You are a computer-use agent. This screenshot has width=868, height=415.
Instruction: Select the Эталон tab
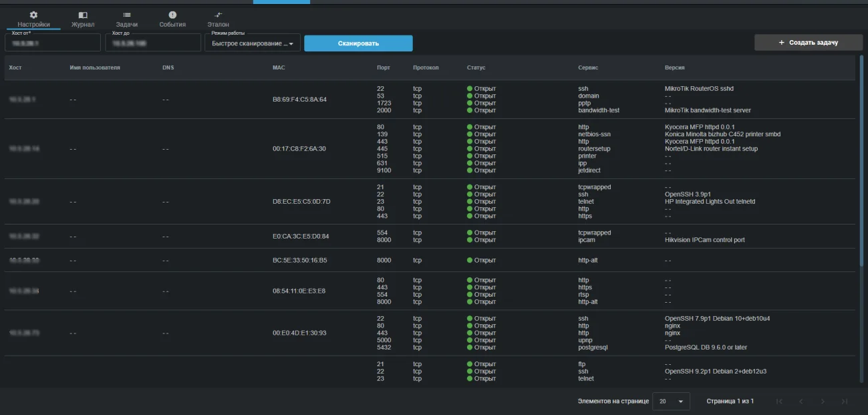(218, 19)
